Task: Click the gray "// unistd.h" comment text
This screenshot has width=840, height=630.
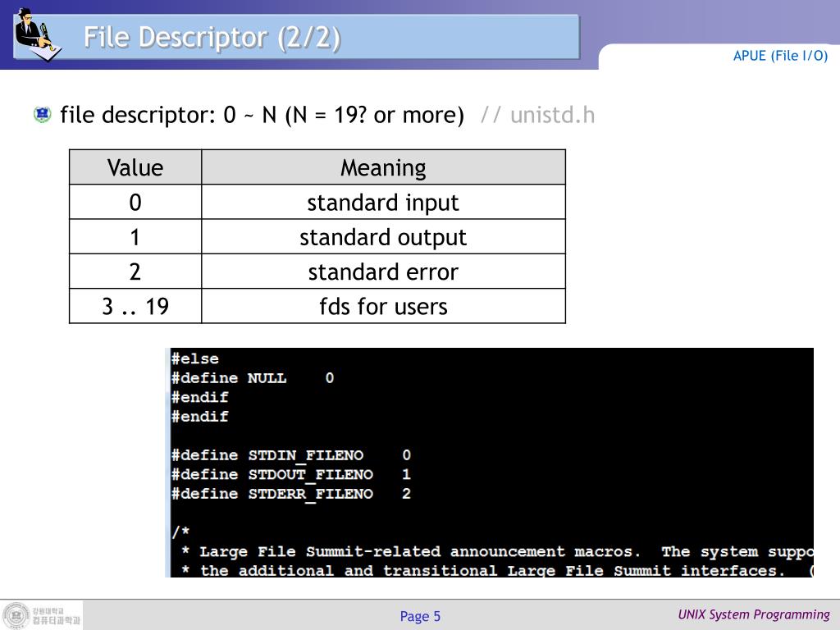Action: pyautogui.click(x=537, y=115)
